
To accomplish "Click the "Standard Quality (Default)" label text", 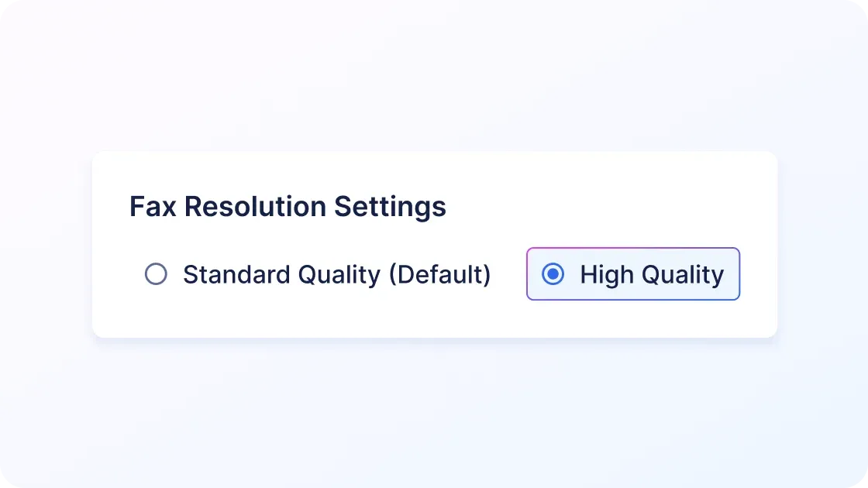I will 336,275.
